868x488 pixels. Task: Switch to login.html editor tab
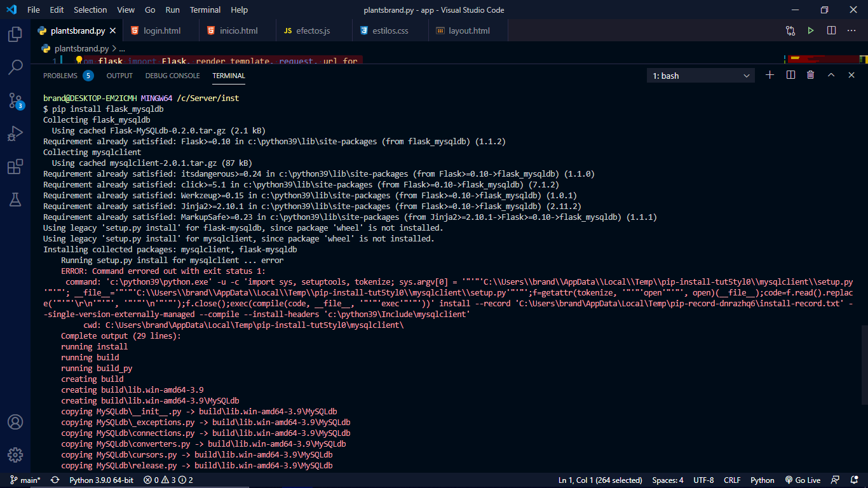(x=162, y=30)
